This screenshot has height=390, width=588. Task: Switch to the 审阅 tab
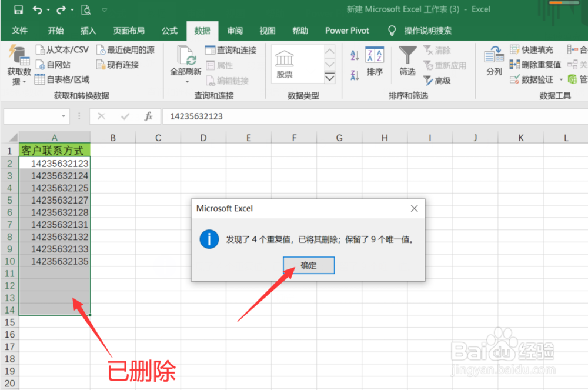click(235, 31)
